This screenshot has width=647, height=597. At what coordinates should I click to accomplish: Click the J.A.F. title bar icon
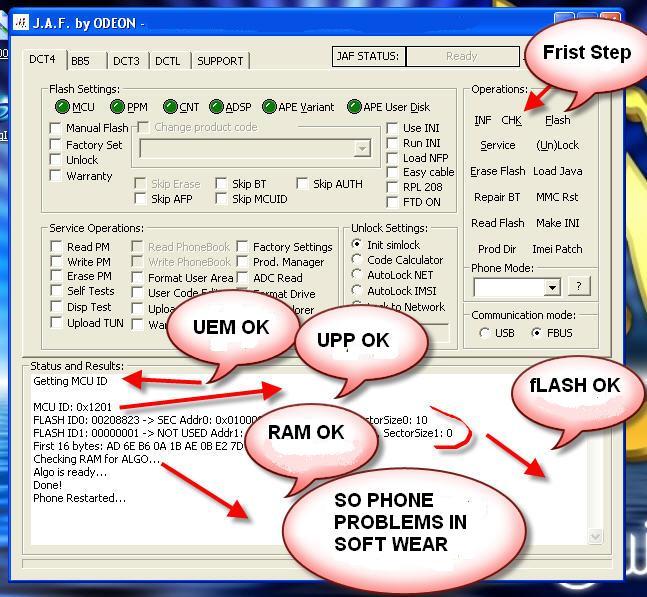click(21, 23)
